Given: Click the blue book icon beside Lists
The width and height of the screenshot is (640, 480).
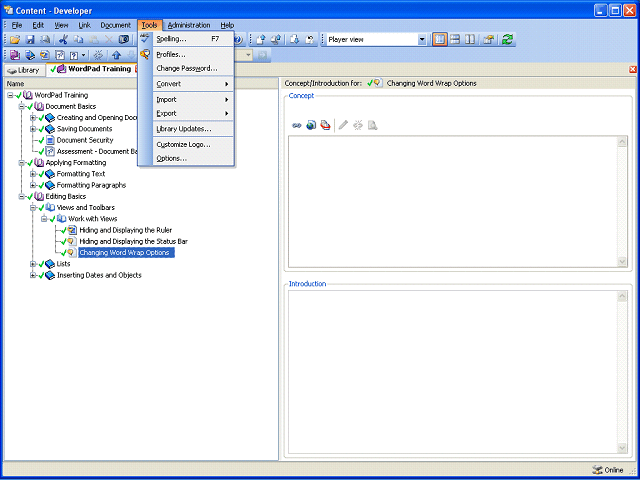Looking at the screenshot, I should 50,264.
